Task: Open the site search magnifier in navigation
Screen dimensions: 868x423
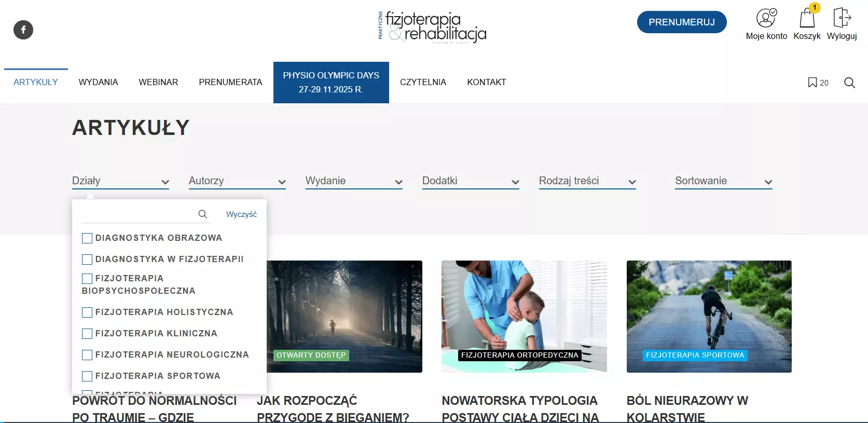Action: 849,83
